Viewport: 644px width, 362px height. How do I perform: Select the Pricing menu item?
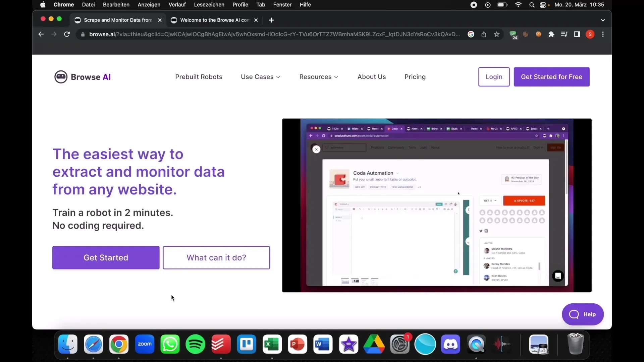[x=415, y=76]
